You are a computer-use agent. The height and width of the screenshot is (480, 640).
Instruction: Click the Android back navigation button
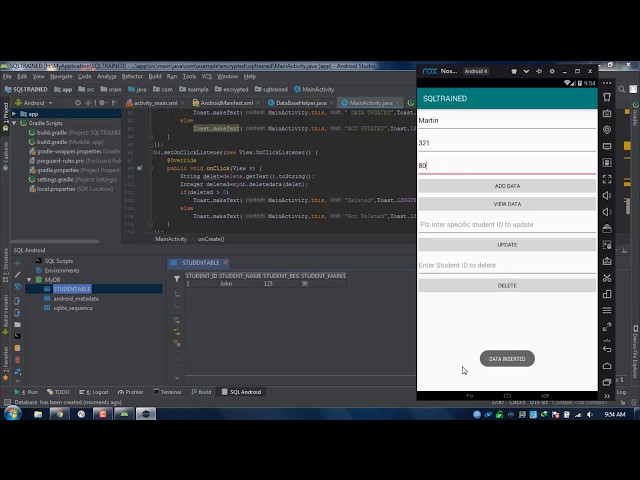click(469, 396)
